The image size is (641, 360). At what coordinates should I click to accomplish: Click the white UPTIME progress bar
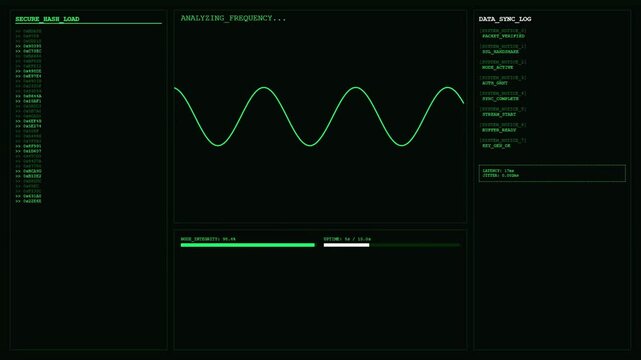coord(347,245)
